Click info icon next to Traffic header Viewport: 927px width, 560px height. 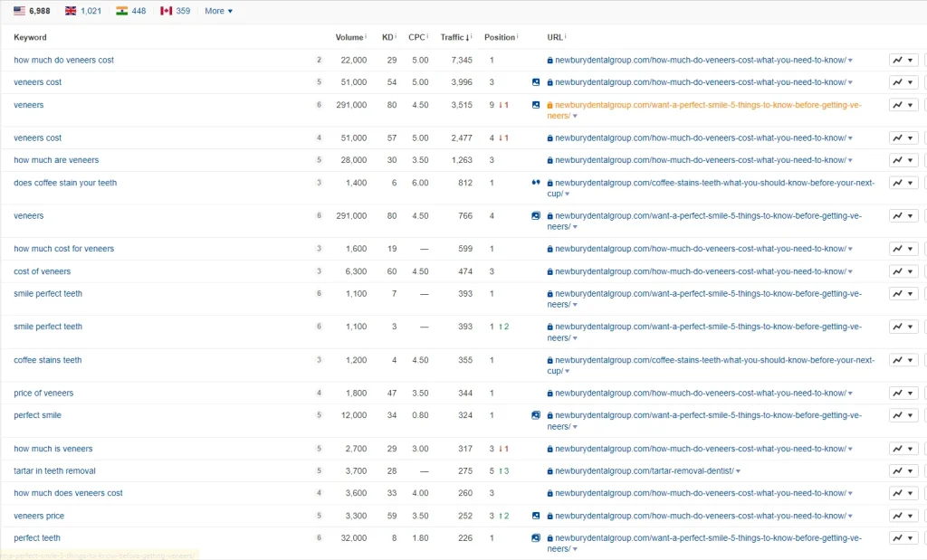[x=471, y=36]
